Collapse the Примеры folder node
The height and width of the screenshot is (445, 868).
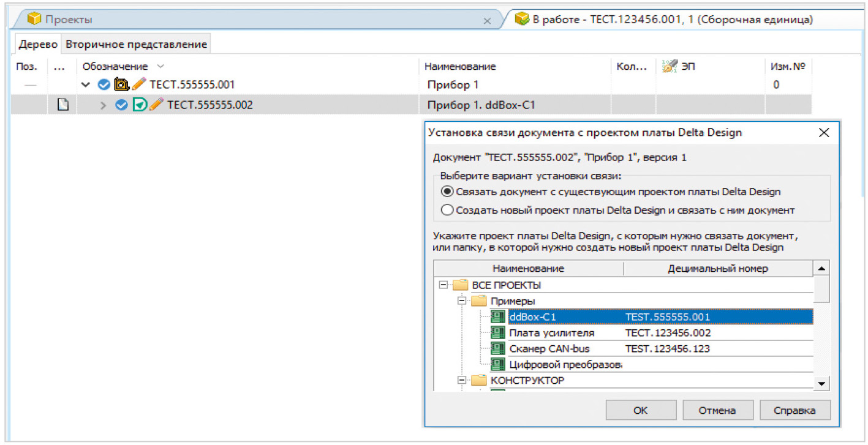(462, 301)
